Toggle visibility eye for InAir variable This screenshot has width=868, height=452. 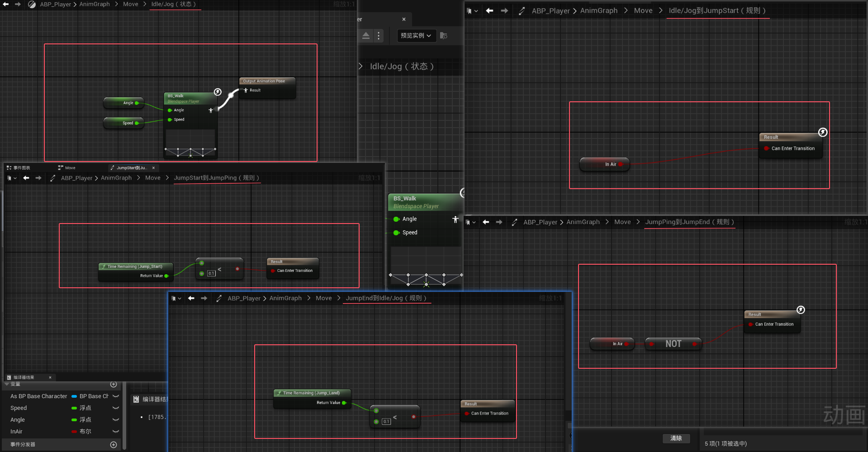(x=116, y=432)
